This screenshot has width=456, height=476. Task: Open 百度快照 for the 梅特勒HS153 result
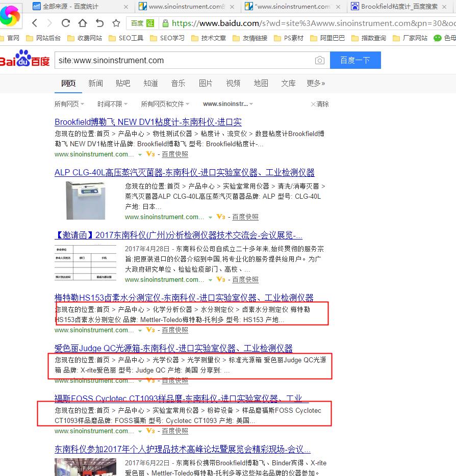175,330
